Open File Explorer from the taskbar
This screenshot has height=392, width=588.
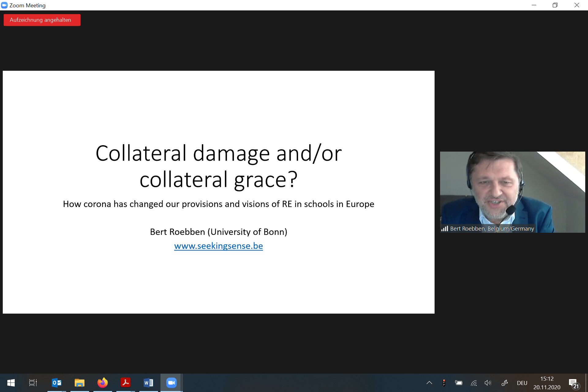tap(80, 383)
